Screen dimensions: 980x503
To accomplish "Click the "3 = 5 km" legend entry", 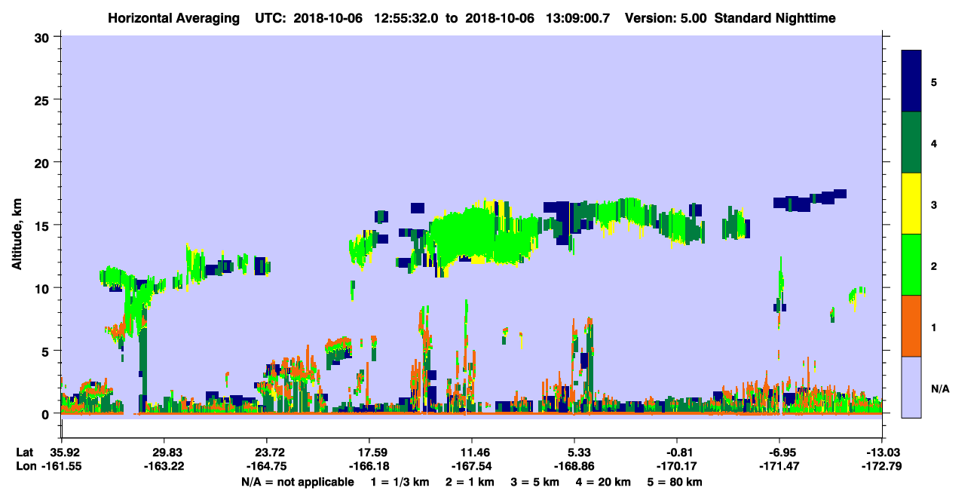I will [x=534, y=482].
